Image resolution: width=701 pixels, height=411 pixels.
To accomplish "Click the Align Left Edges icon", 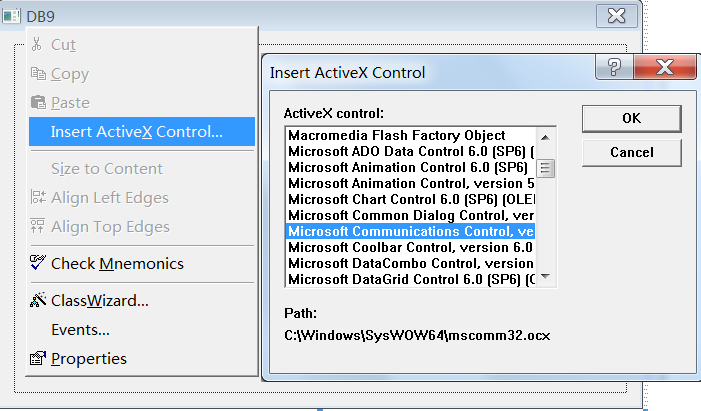I will point(38,197).
